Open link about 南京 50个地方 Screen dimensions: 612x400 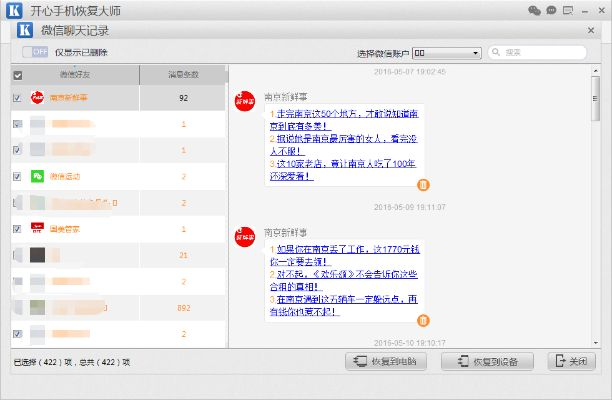point(344,120)
